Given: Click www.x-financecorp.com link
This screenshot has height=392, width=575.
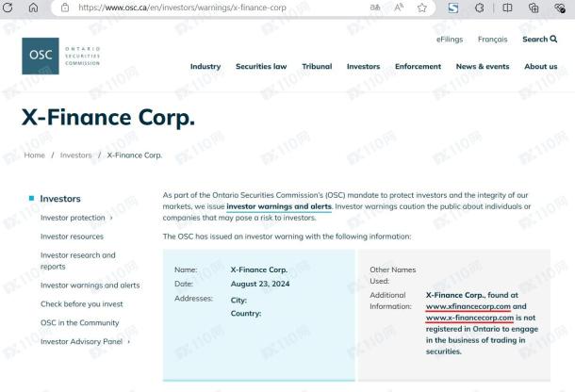Looking at the screenshot, I should click(x=469, y=318).
